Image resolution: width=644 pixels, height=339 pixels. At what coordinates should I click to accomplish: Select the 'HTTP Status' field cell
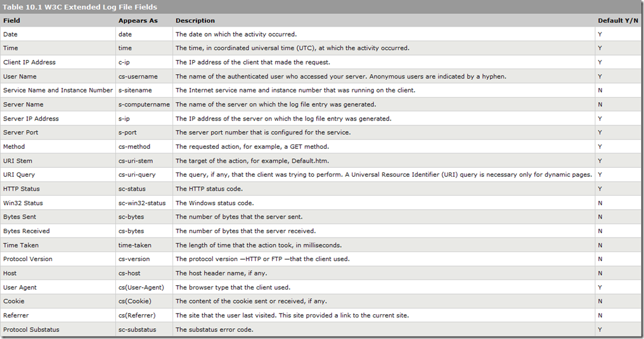58,189
